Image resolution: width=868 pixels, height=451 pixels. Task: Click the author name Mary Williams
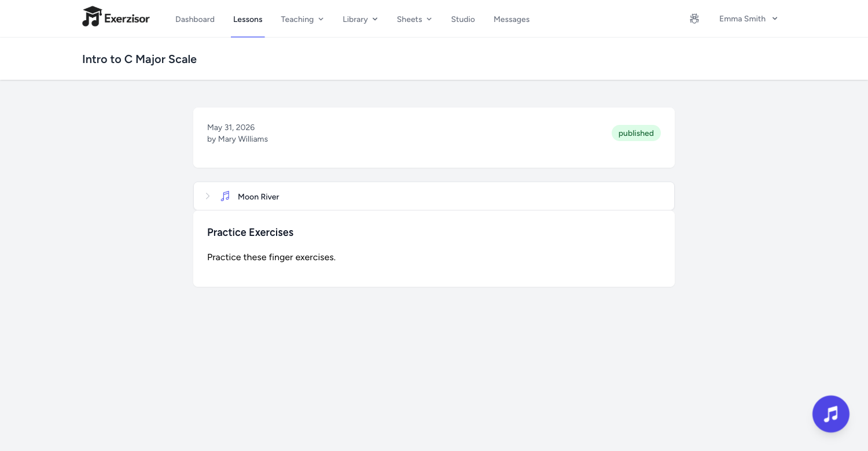pos(243,139)
